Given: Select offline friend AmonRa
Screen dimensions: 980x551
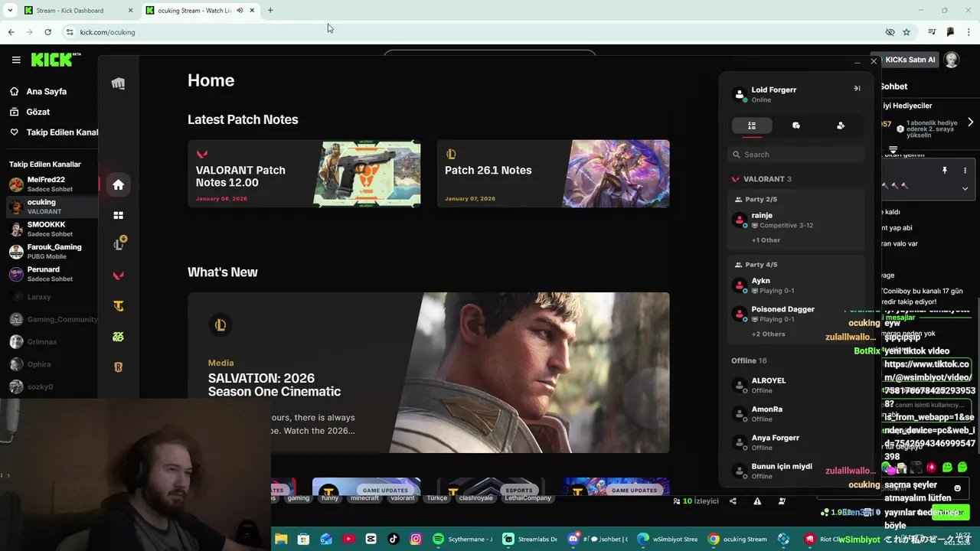Looking at the screenshot, I should pos(796,414).
